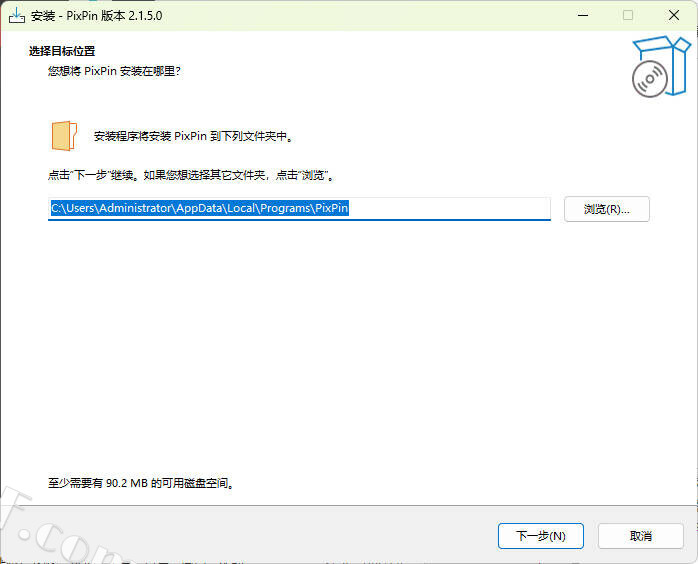Image resolution: width=698 pixels, height=564 pixels.
Task: Click the installer download icon in title bar
Action: 16,16
